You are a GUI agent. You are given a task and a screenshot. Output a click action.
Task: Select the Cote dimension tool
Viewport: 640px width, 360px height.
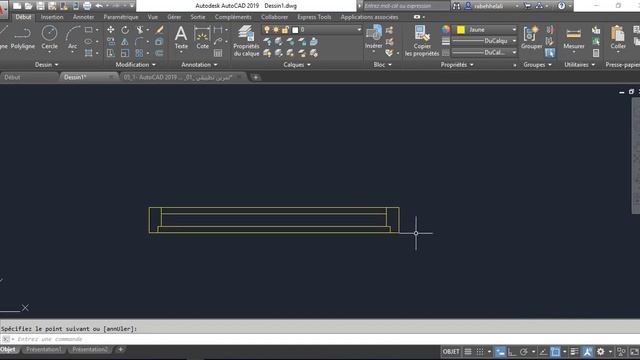tap(202, 38)
